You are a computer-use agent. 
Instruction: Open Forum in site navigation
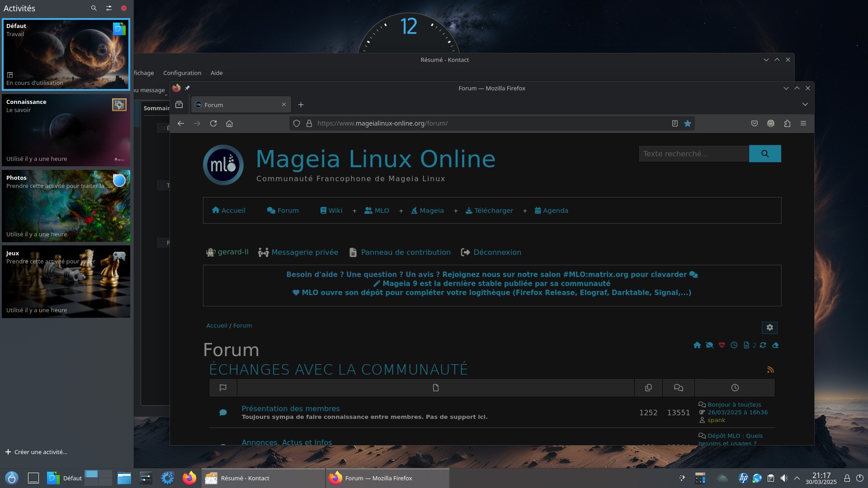[x=283, y=211]
